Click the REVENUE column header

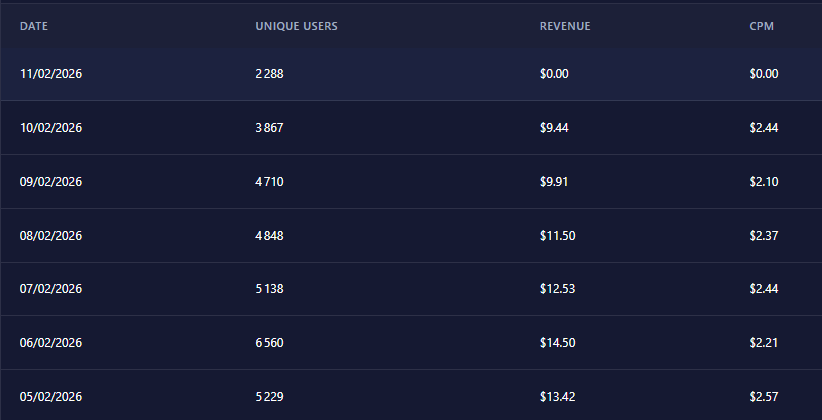pyautogui.click(x=565, y=26)
